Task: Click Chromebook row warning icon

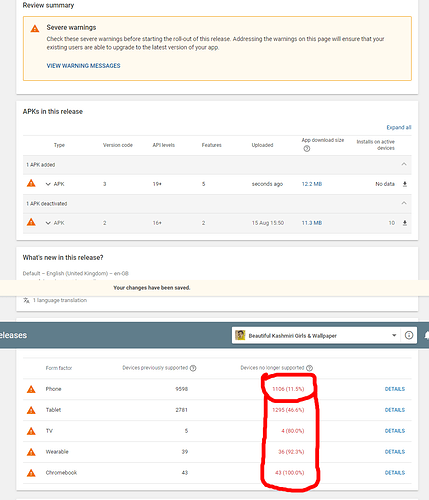Action: click(x=31, y=473)
